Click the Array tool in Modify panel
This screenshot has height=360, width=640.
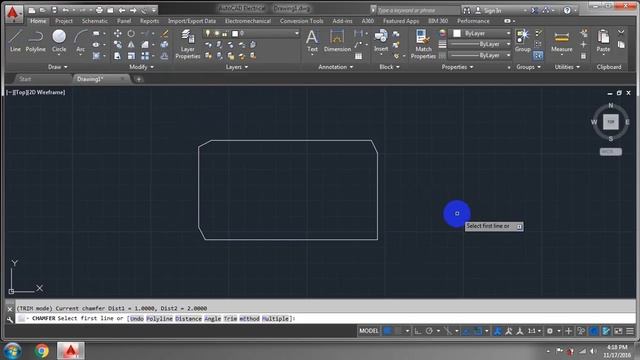[x=145, y=56]
